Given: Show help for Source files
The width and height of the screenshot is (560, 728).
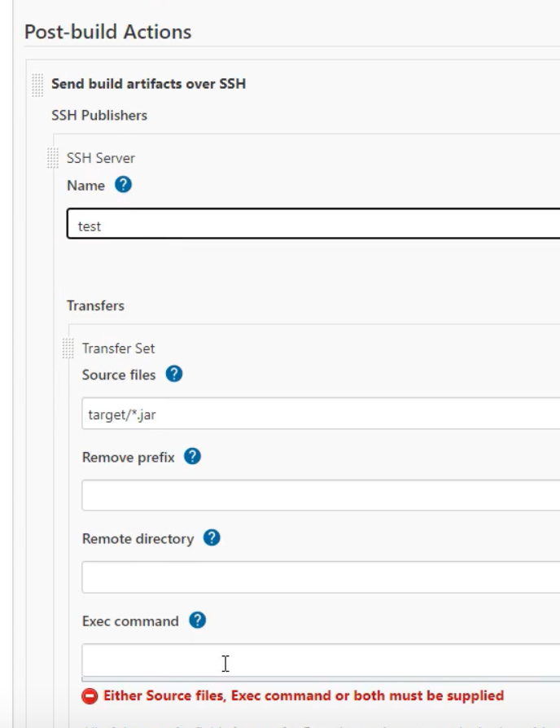Looking at the screenshot, I should 174,374.
